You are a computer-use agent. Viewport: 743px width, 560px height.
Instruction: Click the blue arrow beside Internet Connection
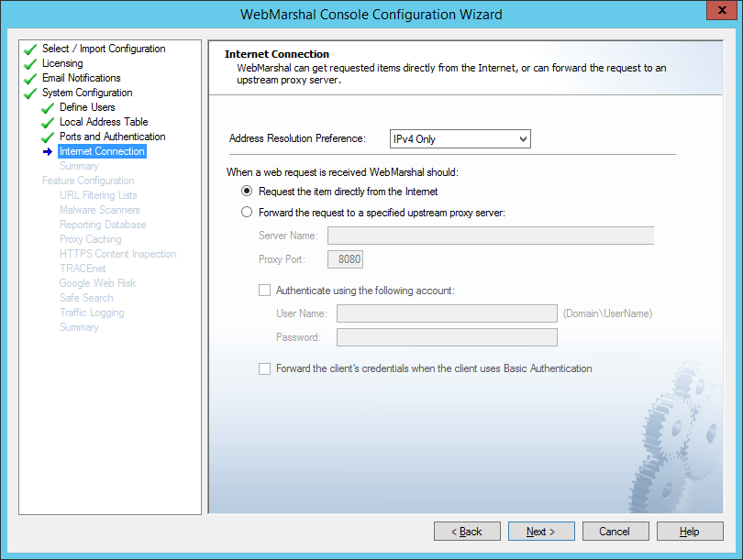48,152
